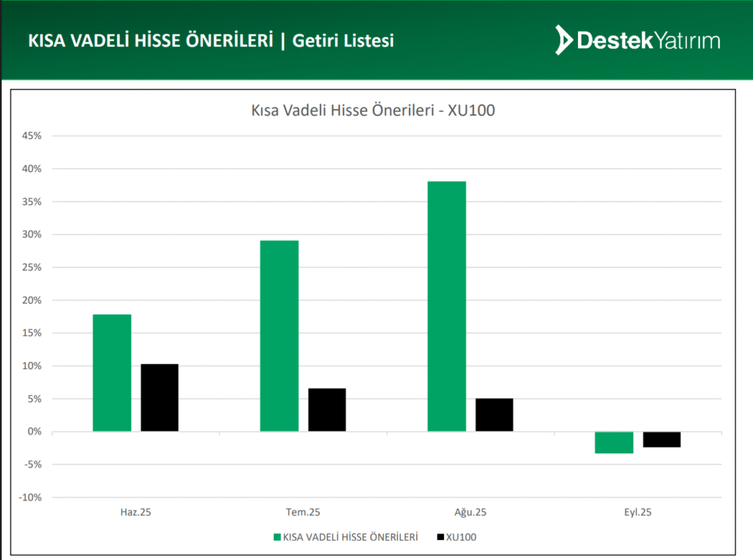Select the negative black bar for Eyl.25
753x560 pixels.
(x=662, y=439)
